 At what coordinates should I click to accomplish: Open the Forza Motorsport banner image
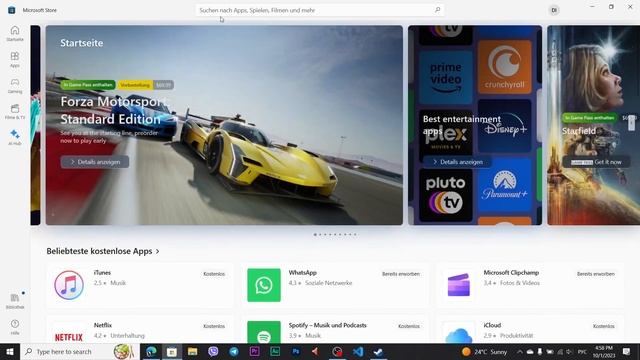pos(224,125)
